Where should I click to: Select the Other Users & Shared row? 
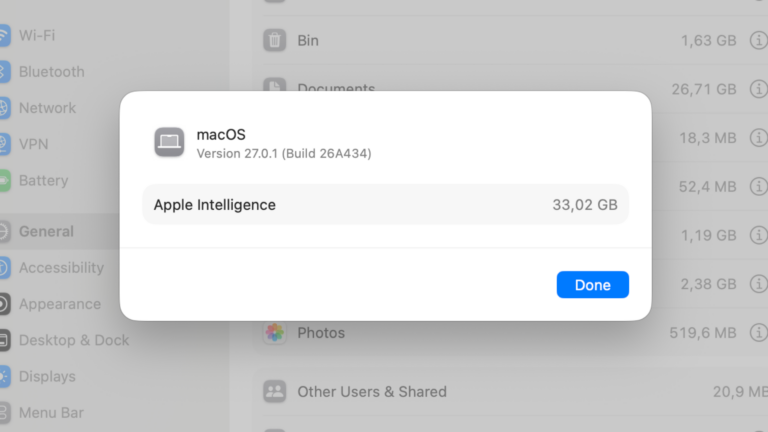pyautogui.click(x=510, y=391)
